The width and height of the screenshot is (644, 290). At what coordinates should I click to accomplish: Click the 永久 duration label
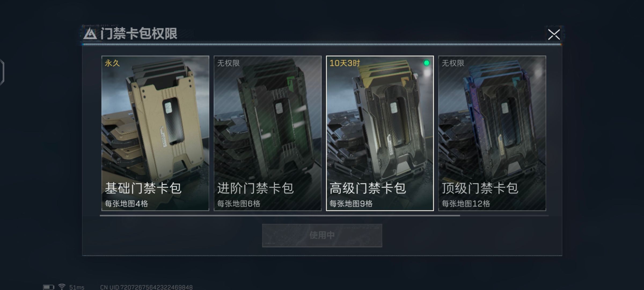112,63
